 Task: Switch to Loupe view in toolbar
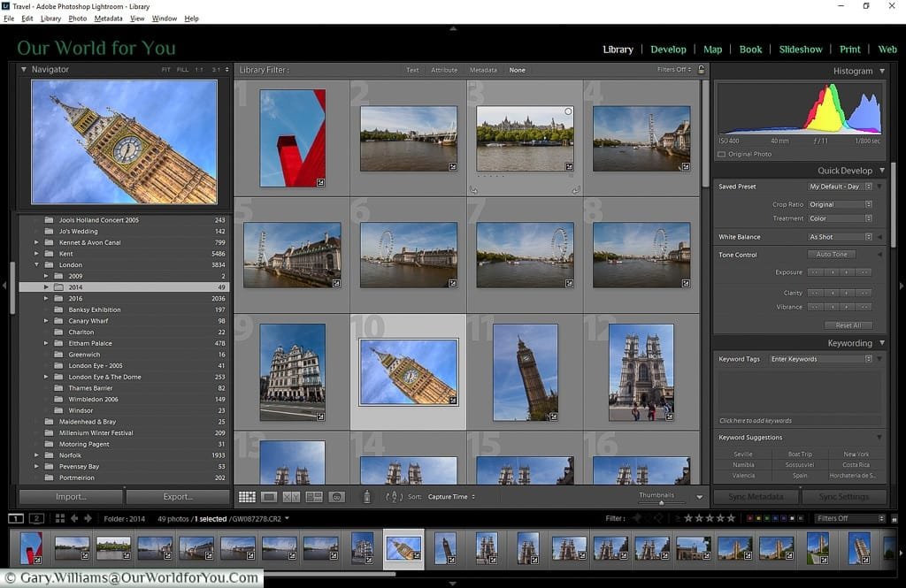[269, 497]
